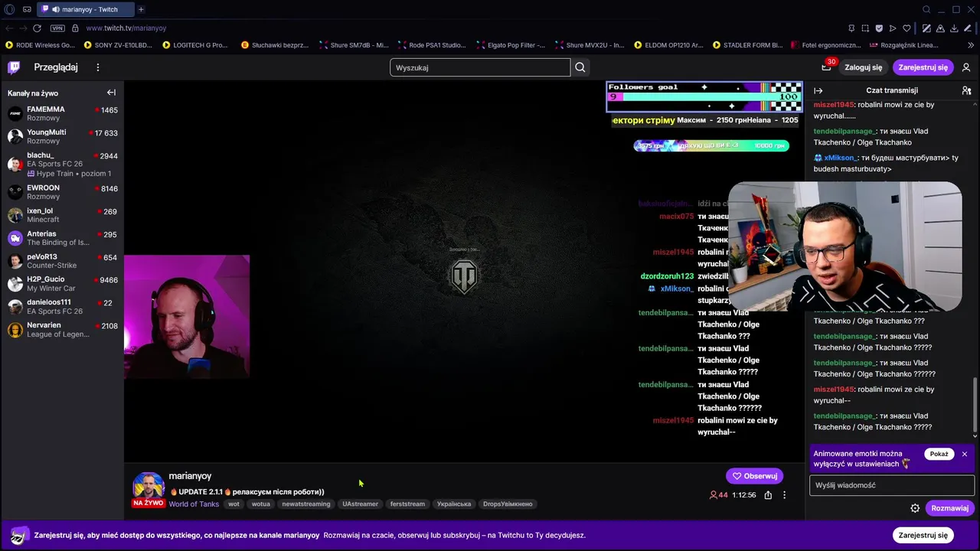Select the marianyoy - Twitch browser tab
The height and width of the screenshot is (551, 980).
click(85, 9)
